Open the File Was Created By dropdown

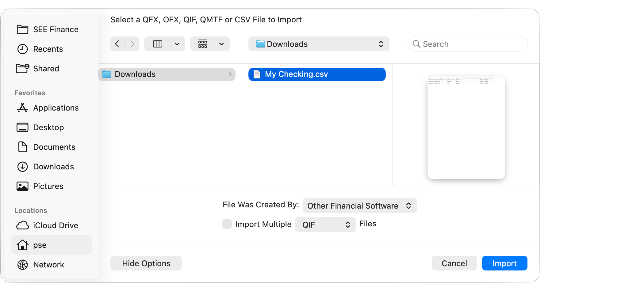coord(359,206)
